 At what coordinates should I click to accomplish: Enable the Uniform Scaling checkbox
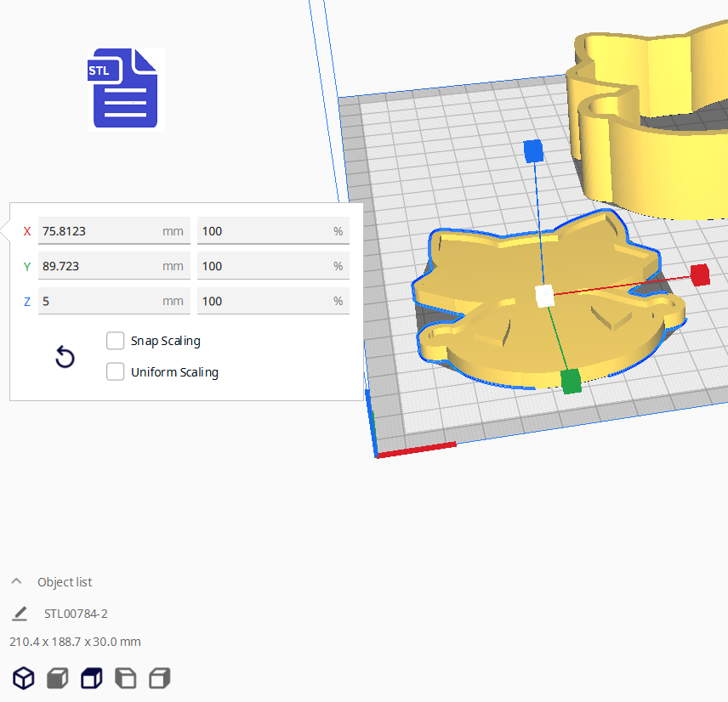tap(116, 371)
